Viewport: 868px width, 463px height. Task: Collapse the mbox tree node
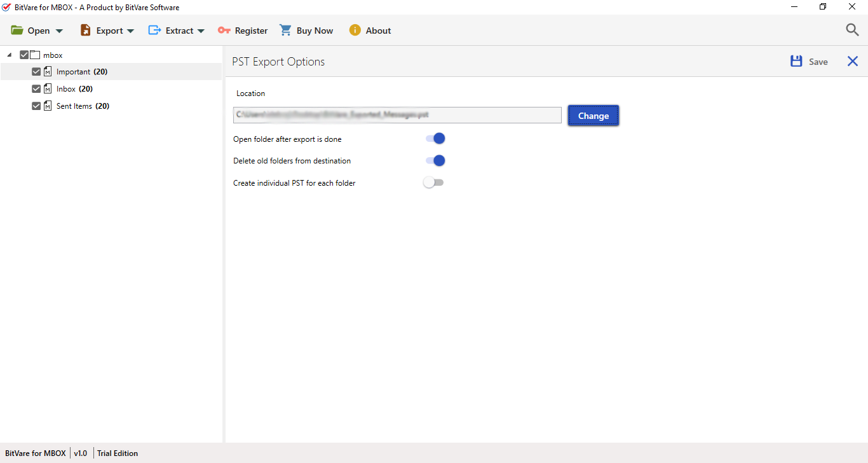pyautogui.click(x=9, y=55)
